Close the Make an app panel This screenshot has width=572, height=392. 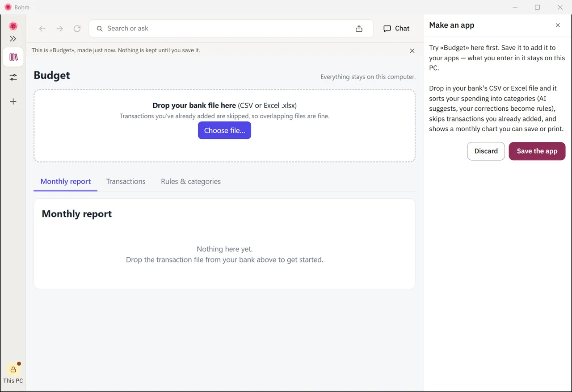[x=558, y=25]
